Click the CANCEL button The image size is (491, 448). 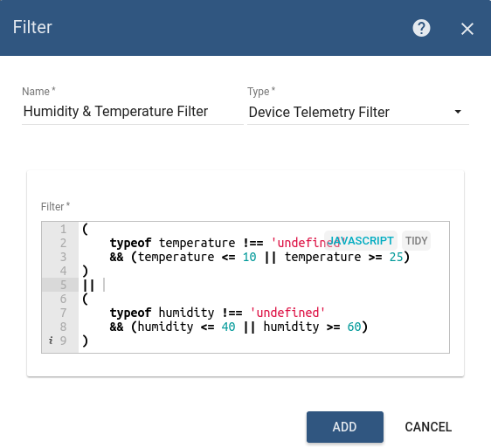[428, 427]
